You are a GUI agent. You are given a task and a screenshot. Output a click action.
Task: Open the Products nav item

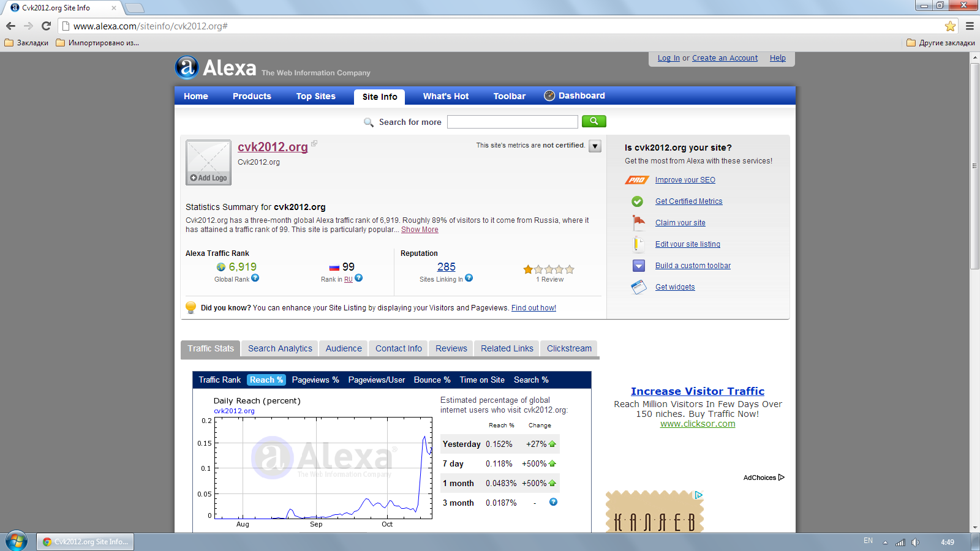pyautogui.click(x=252, y=96)
